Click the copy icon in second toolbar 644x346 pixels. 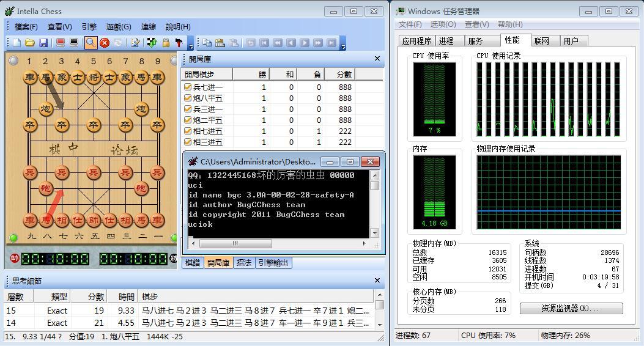[x=207, y=43]
